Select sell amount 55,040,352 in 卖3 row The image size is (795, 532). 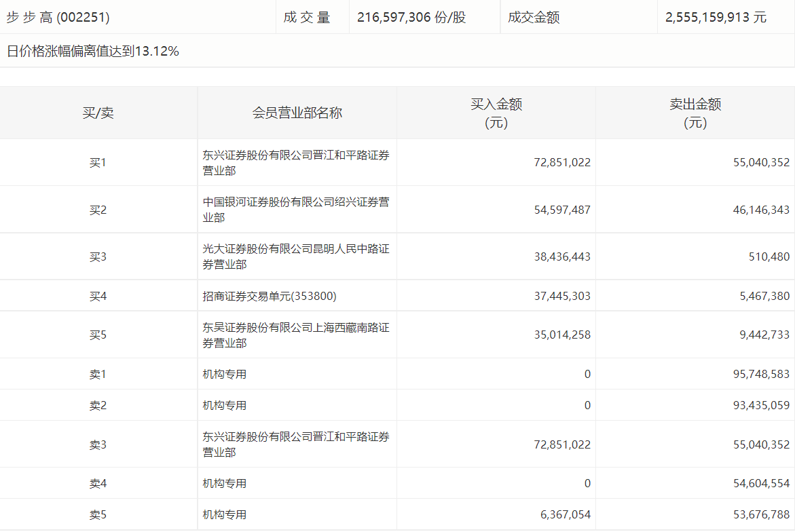point(762,444)
